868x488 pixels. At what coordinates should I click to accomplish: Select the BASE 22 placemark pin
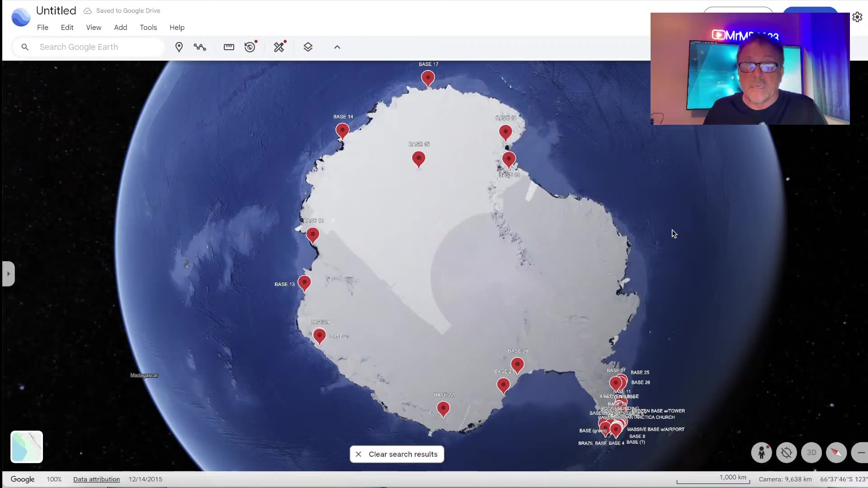click(443, 409)
